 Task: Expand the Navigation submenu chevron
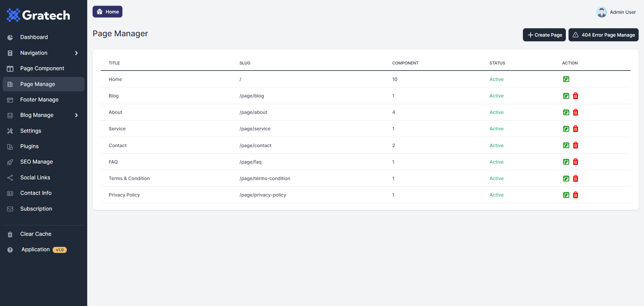pos(76,53)
